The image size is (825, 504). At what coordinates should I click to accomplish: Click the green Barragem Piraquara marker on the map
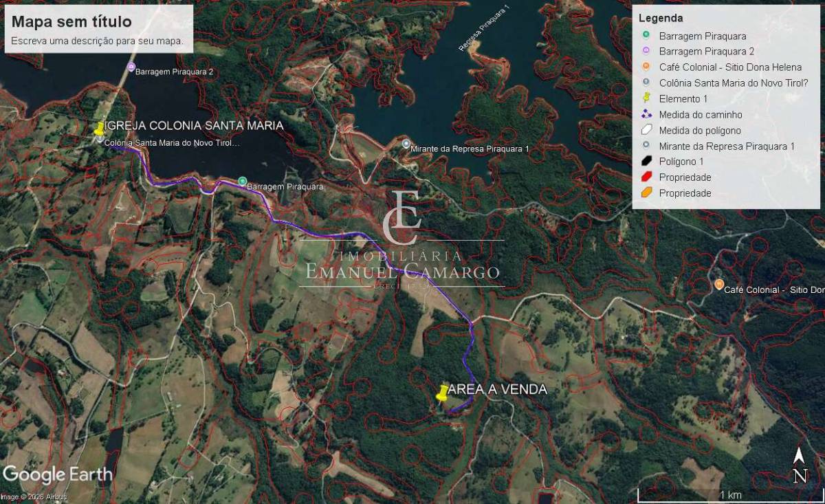242,181
